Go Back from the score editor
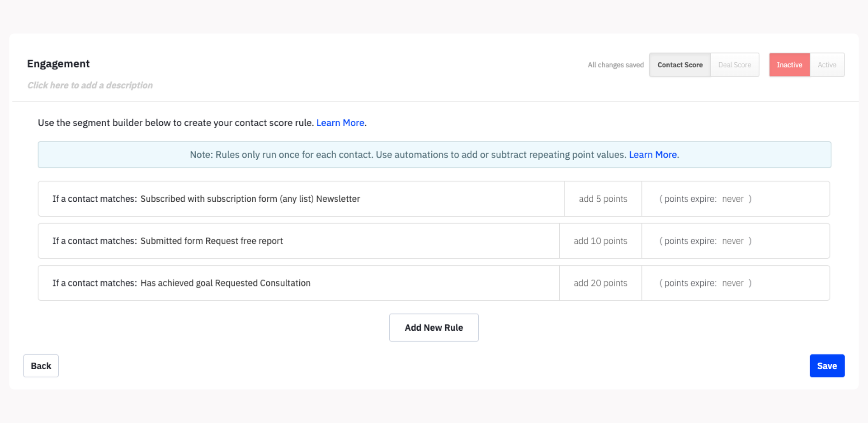Image resolution: width=868 pixels, height=423 pixels. tap(41, 366)
